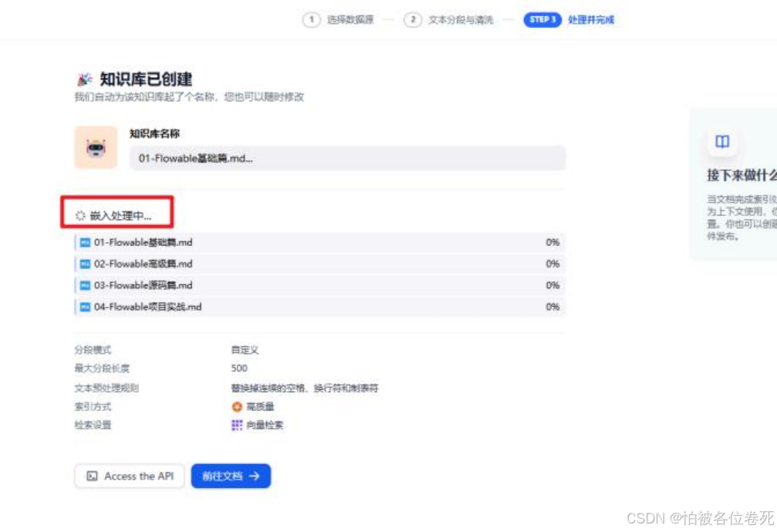Click the arrow icon in 前往文档 button

[x=255, y=476]
